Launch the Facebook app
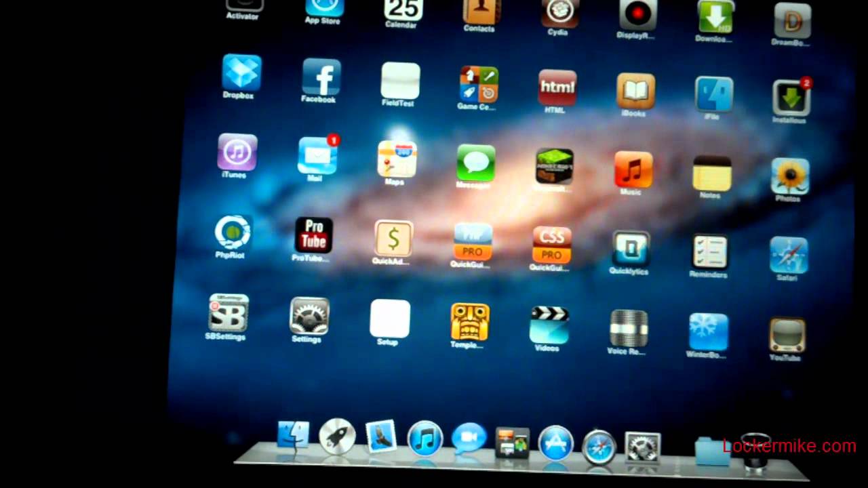This screenshot has width=868, height=488. pyautogui.click(x=321, y=77)
